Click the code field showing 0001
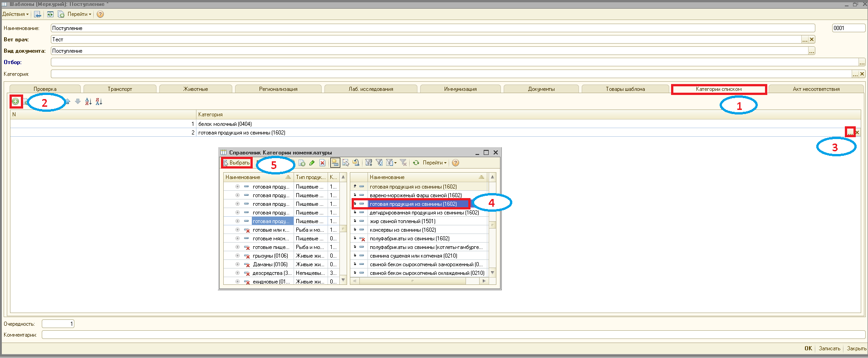Viewport: 868px width, 358px height. pos(848,28)
